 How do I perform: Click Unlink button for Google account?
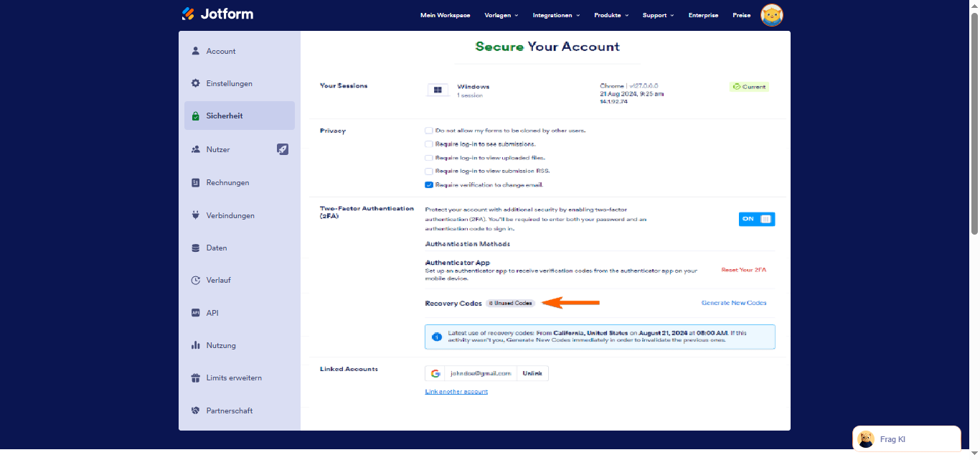point(532,373)
